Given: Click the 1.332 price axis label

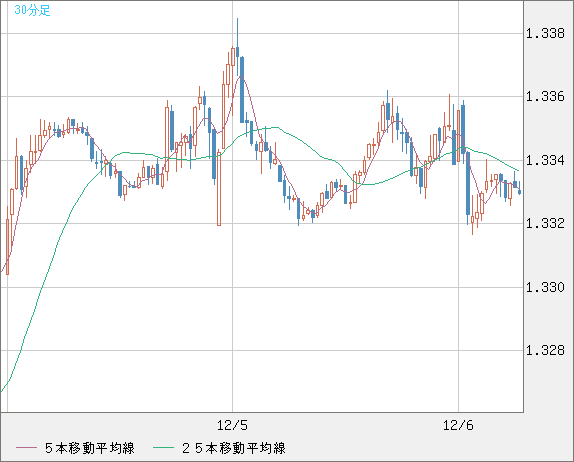Looking at the screenshot, I should pos(545,223).
